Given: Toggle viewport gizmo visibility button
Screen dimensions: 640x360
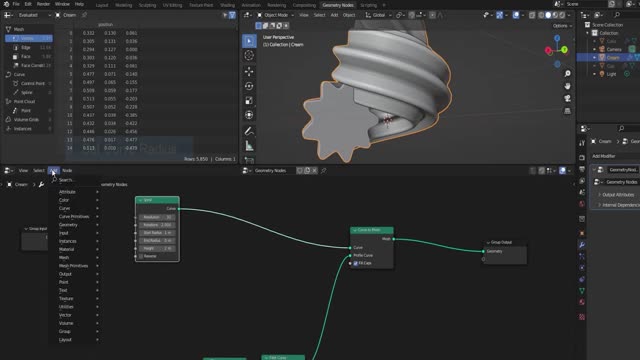Looking at the screenshot, I should tap(500, 15).
